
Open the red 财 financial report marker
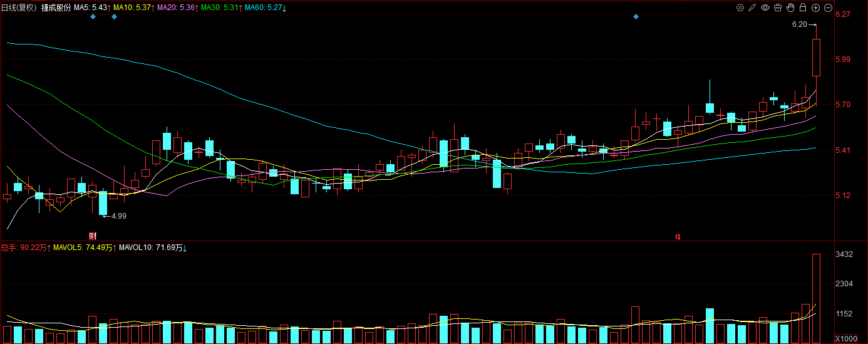(92, 236)
